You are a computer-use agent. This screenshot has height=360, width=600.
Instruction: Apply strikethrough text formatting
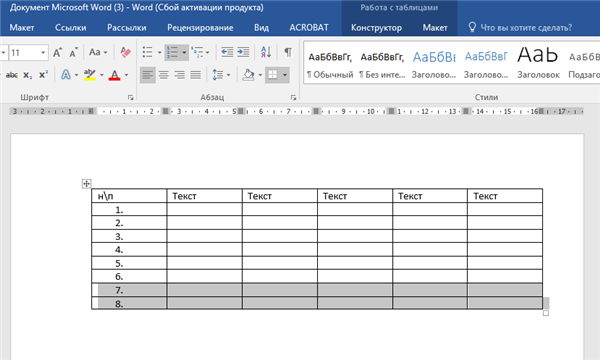(11, 75)
